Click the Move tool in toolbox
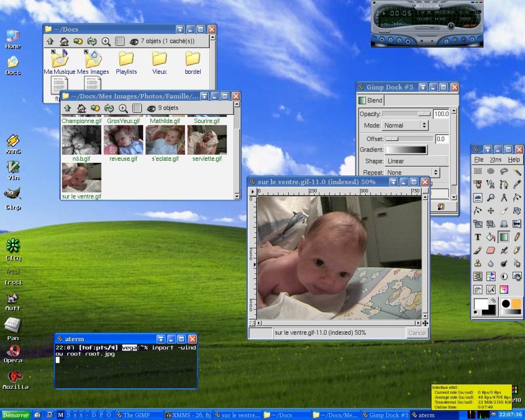The height and width of the screenshot is (420, 525). [491, 211]
